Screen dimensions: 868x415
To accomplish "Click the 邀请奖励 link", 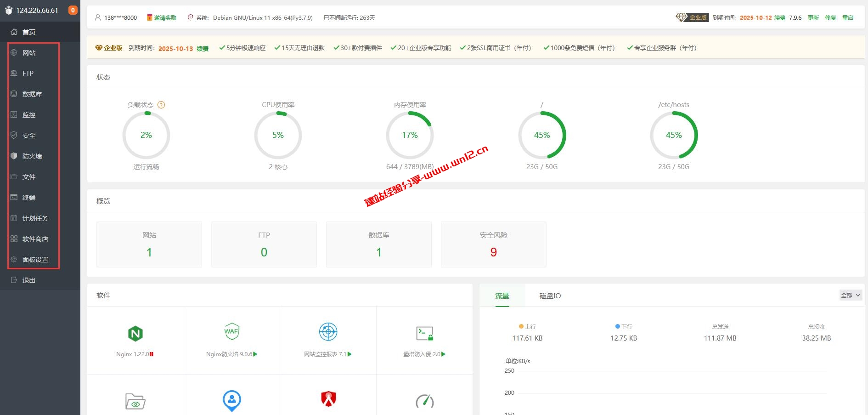I will click(x=164, y=18).
